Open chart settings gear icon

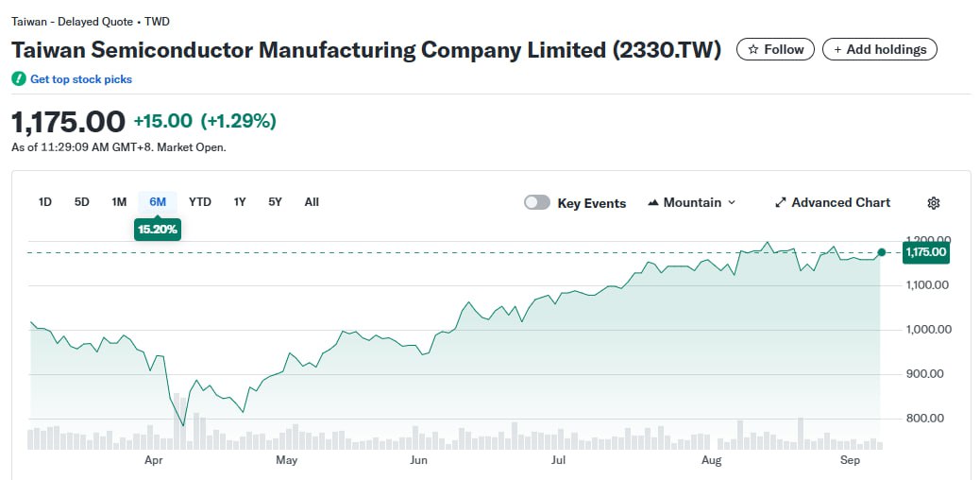(x=933, y=203)
